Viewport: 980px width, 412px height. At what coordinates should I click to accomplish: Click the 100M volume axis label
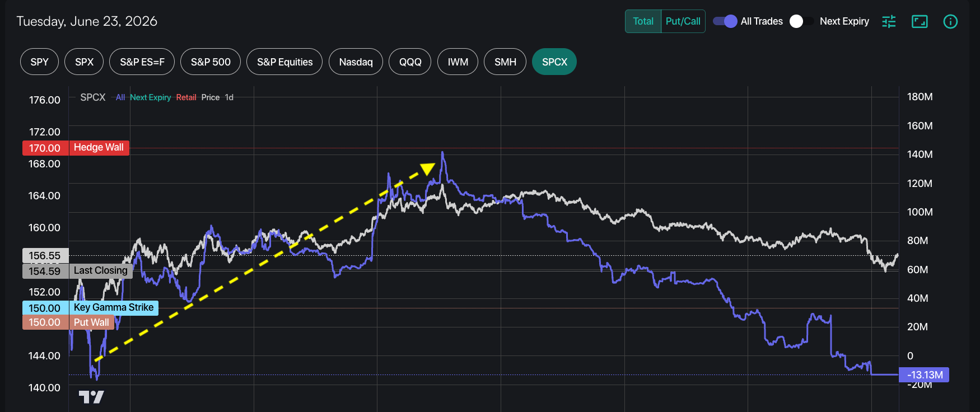click(x=920, y=212)
